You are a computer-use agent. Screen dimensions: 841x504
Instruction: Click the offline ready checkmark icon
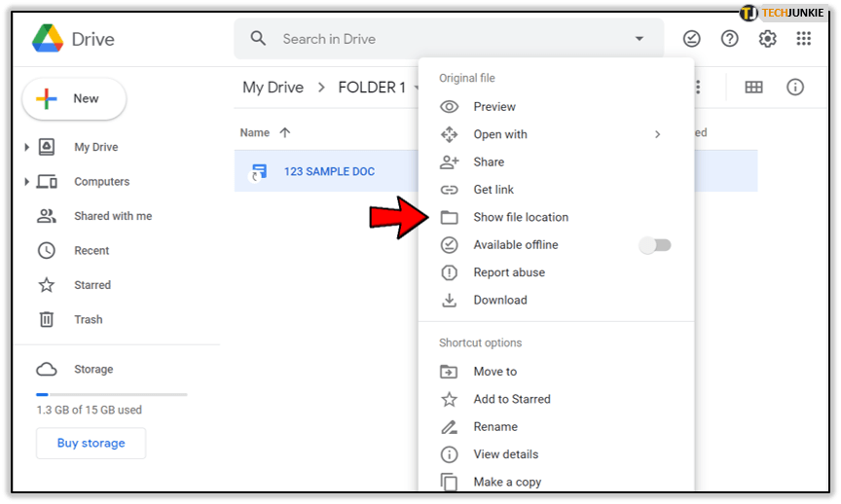pos(691,39)
